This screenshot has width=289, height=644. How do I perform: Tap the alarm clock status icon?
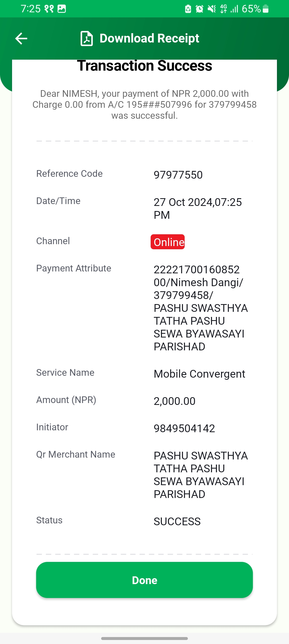(199, 9)
